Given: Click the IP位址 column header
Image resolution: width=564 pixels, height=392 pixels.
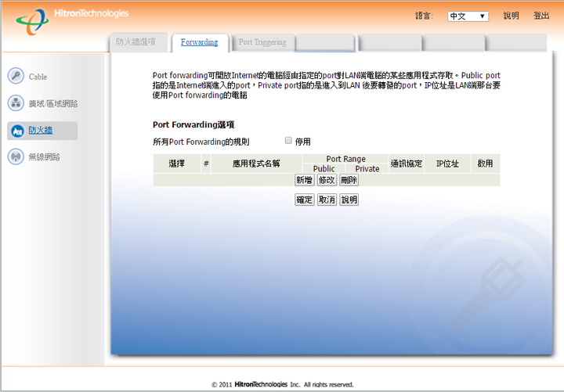Looking at the screenshot, I should click(x=447, y=164).
